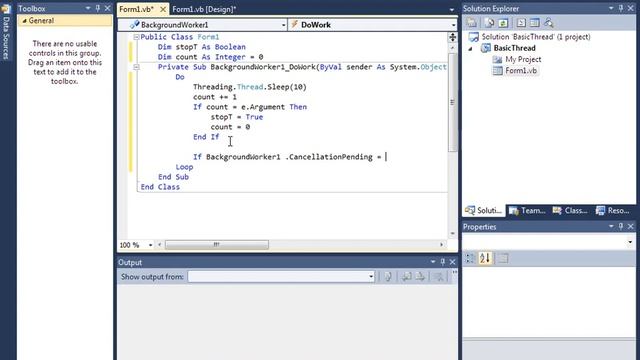Click Property Pages icon in Properties panel
Screen dimensions: 640x360
point(503,258)
